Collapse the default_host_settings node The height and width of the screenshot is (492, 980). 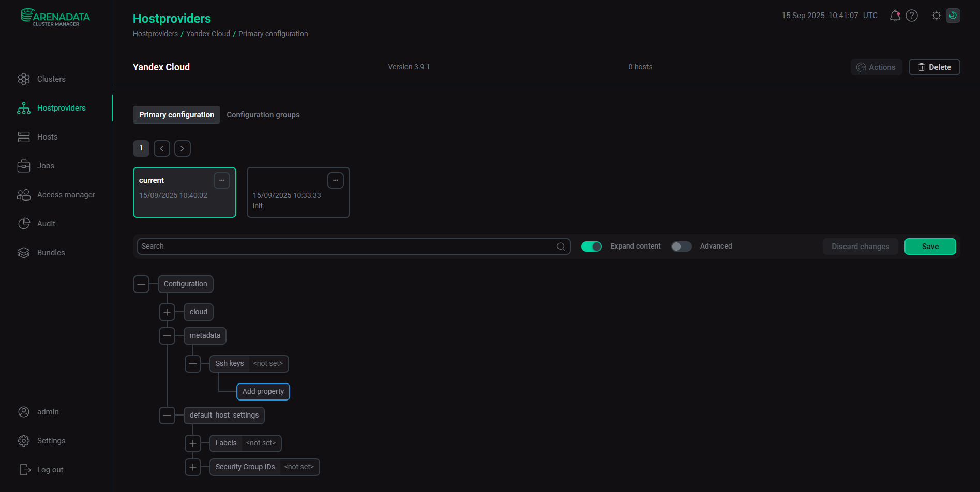[167, 416]
